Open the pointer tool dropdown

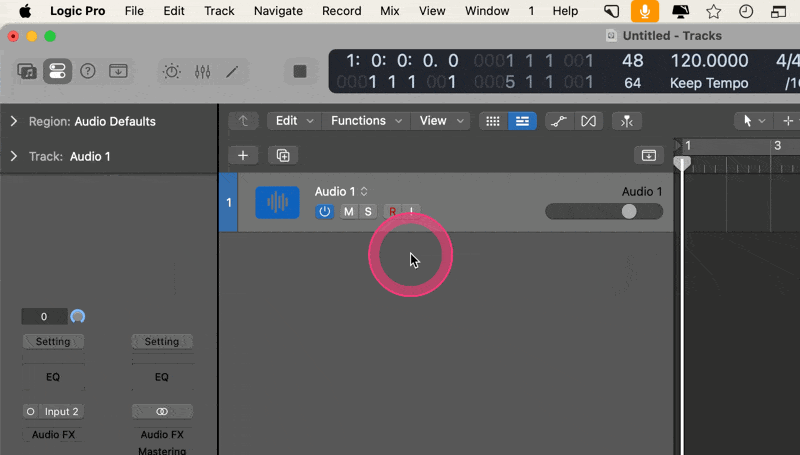click(753, 121)
